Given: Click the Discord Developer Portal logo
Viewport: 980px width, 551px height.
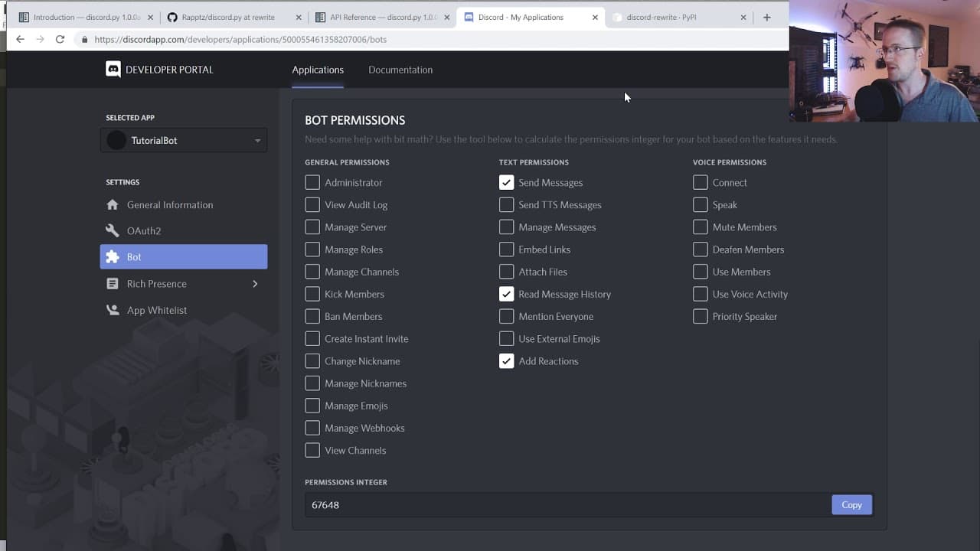Looking at the screenshot, I should 113,70.
